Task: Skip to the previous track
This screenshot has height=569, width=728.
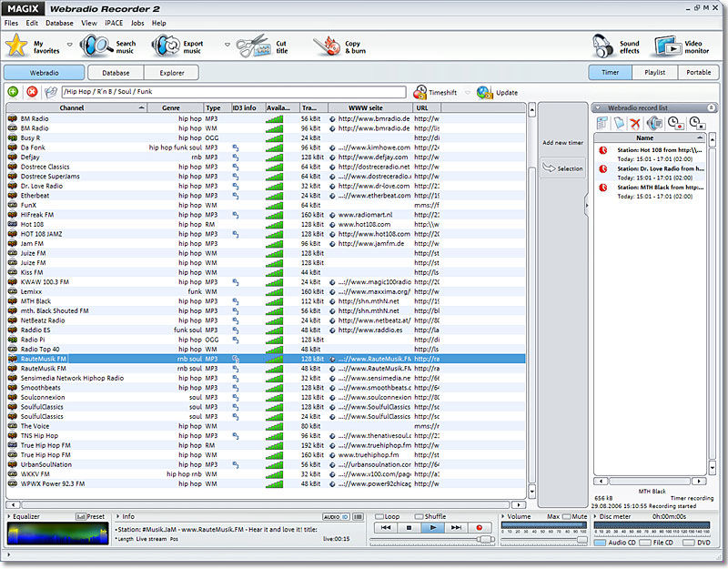Action: 386,528
